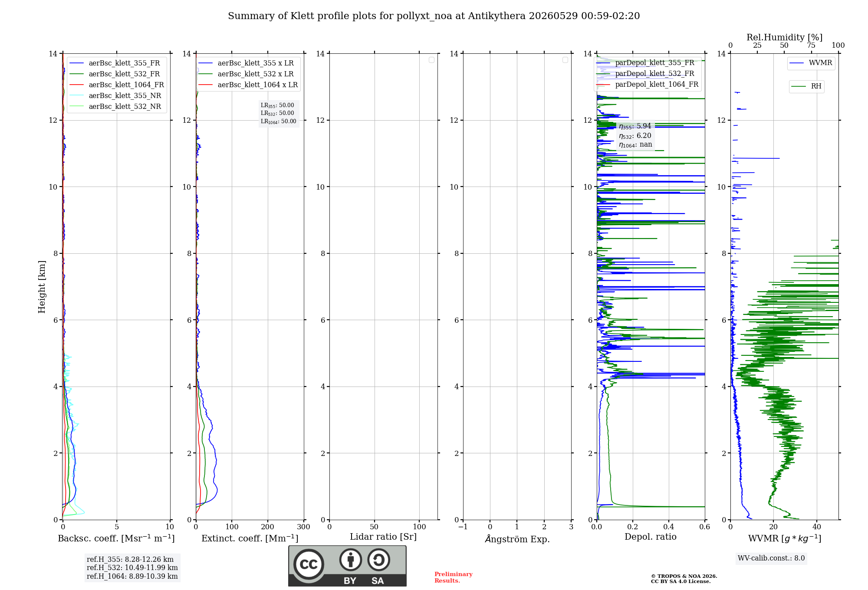Click the SA share-alike circular arrow icon
Viewport: 868px width, 590px height.
(378, 560)
